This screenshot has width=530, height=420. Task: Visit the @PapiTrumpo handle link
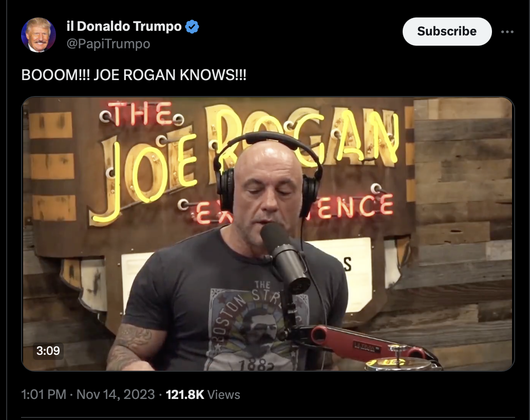click(108, 44)
